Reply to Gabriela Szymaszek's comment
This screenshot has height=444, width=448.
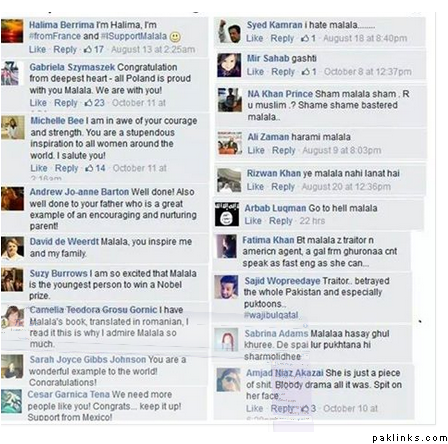tap(66, 103)
